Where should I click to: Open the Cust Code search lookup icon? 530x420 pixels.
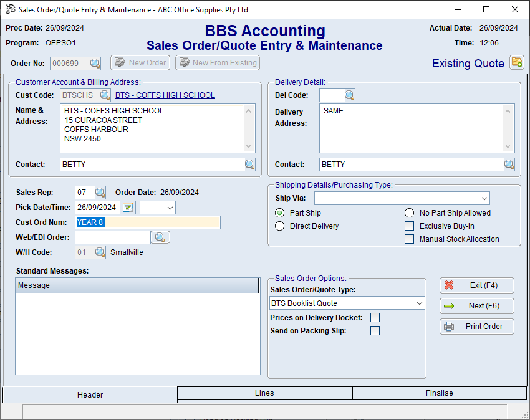coord(105,95)
